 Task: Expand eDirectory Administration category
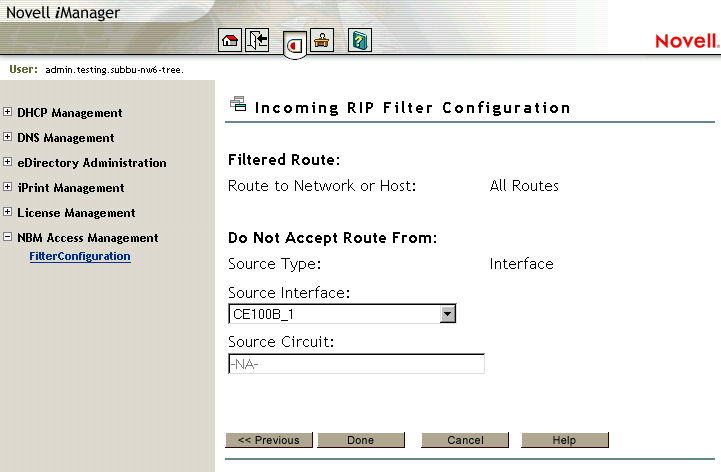[7, 161]
